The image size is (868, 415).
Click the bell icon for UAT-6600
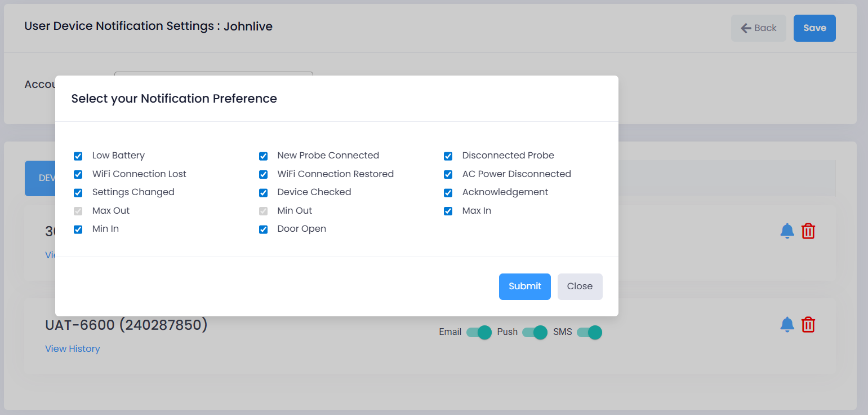tap(787, 324)
